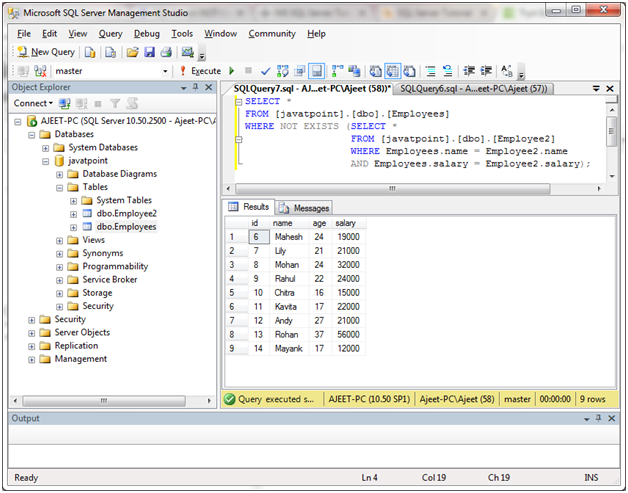Open the Connect dropdown in Object Explorer
This screenshot has height=493, width=628.
pyautogui.click(x=33, y=103)
